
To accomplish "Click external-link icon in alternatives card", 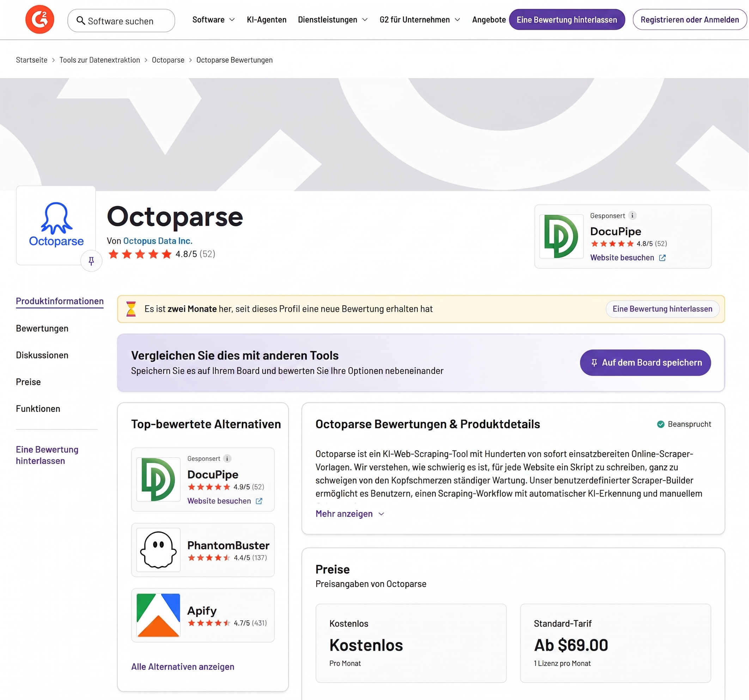I will [x=259, y=501].
